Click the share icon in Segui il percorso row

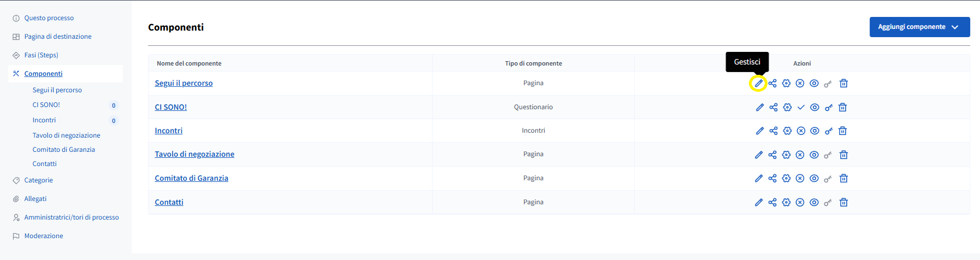[x=772, y=84]
